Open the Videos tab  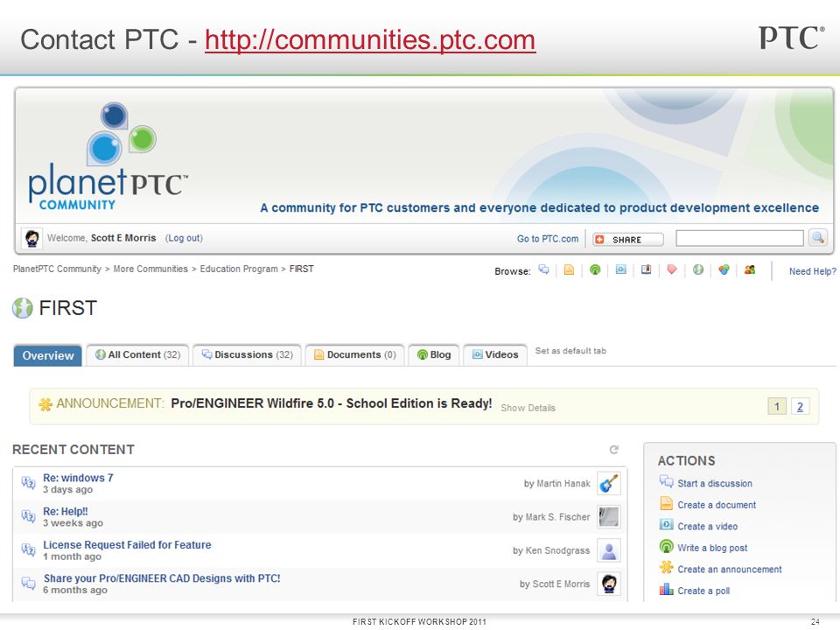click(x=495, y=354)
